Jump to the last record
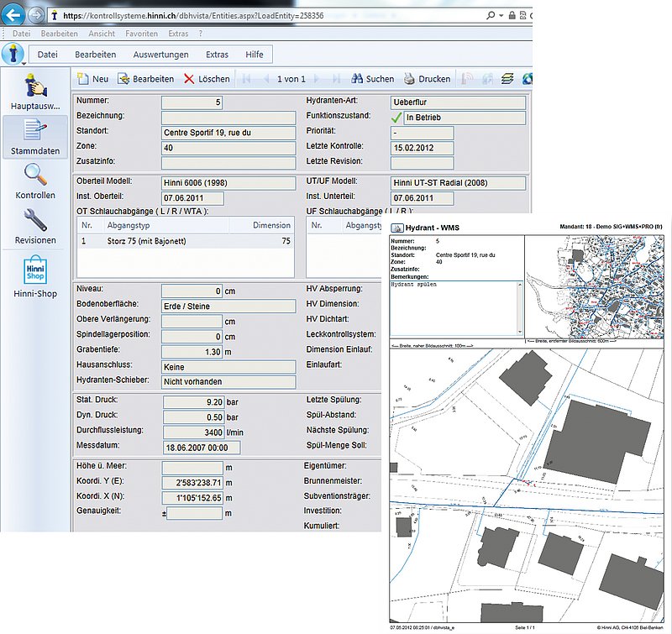The width and height of the screenshot is (672, 634). click(x=337, y=79)
